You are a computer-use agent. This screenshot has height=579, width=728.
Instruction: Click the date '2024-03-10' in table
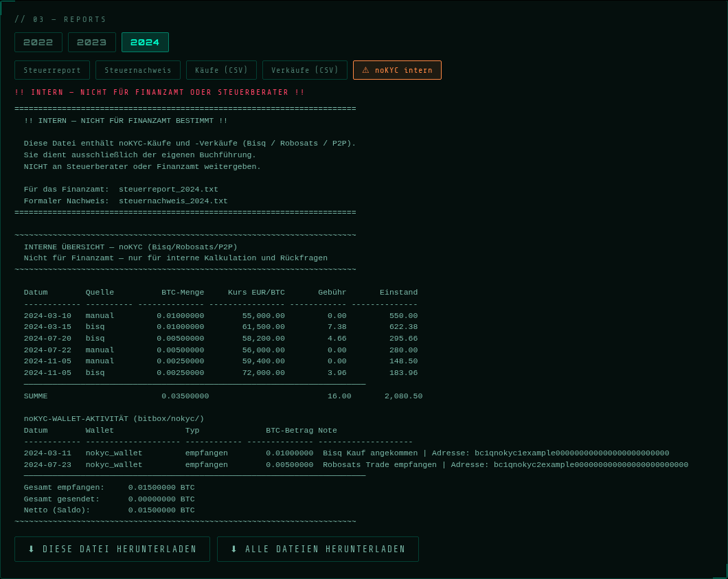tap(47, 316)
